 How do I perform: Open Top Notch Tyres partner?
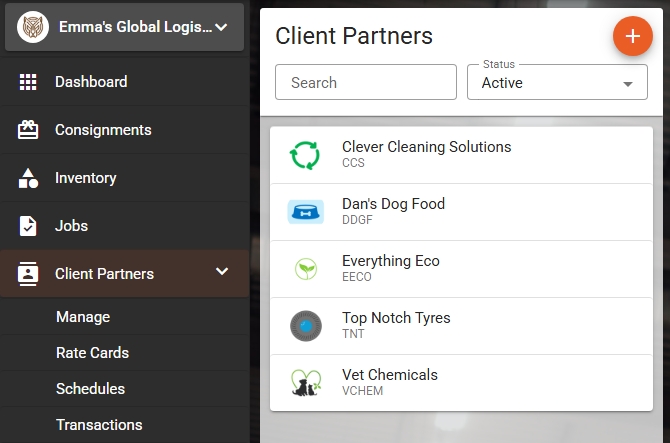point(461,326)
